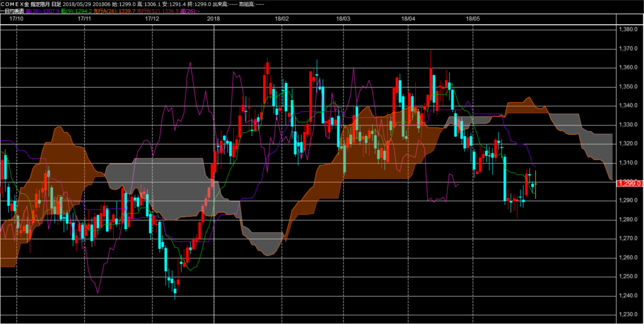Click the 1,360.0 price axis label
644x324 pixels.
[628, 67]
